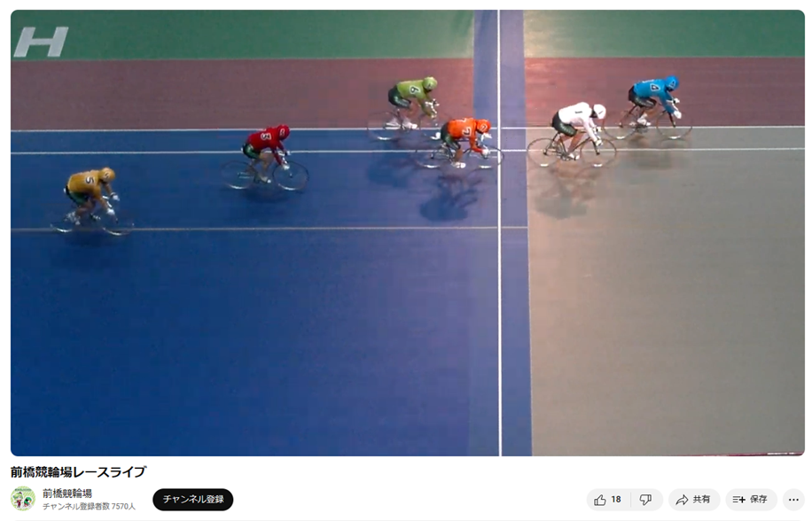Click the 共有 share label

click(701, 500)
